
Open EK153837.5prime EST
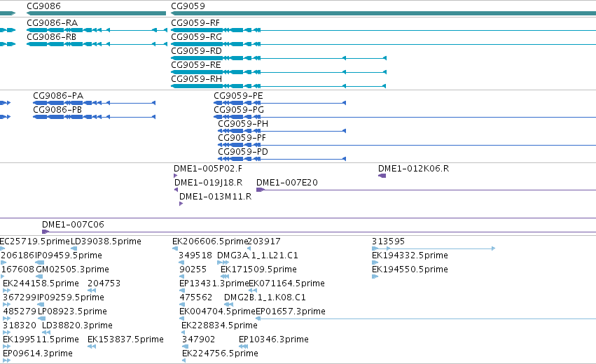125,339
